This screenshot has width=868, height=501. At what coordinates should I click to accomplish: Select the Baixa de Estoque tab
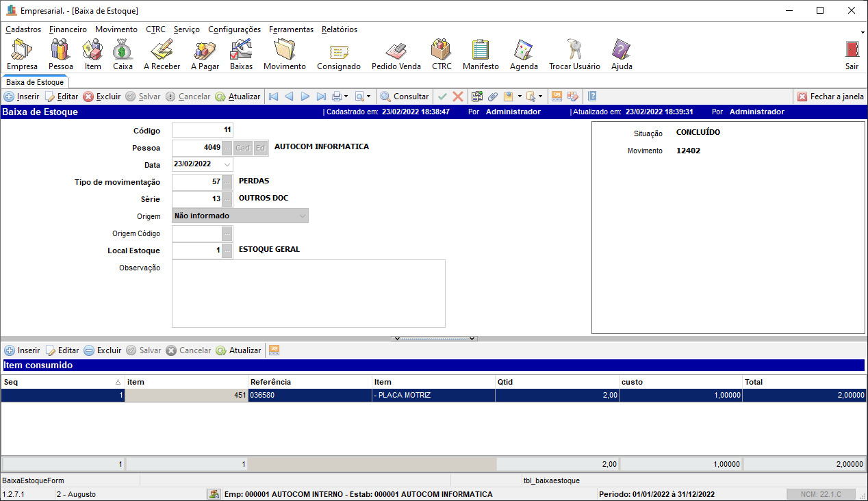(35, 82)
